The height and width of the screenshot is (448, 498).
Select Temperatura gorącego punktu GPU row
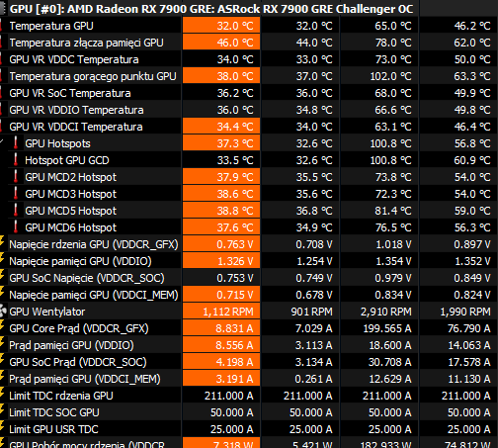pos(249,76)
